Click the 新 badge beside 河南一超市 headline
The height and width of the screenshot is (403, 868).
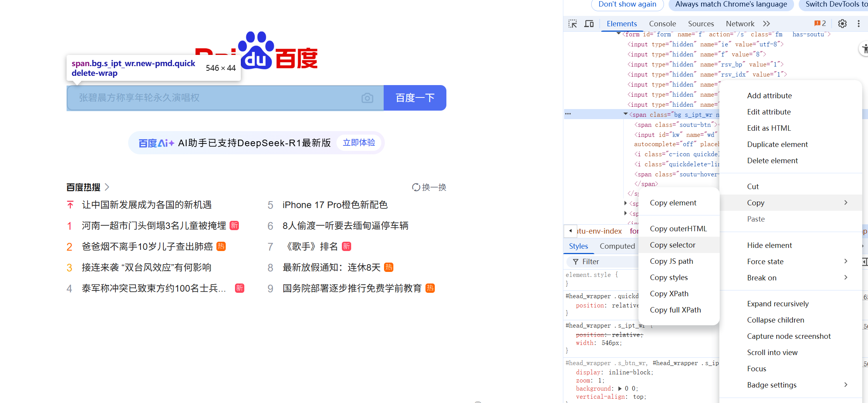(234, 225)
